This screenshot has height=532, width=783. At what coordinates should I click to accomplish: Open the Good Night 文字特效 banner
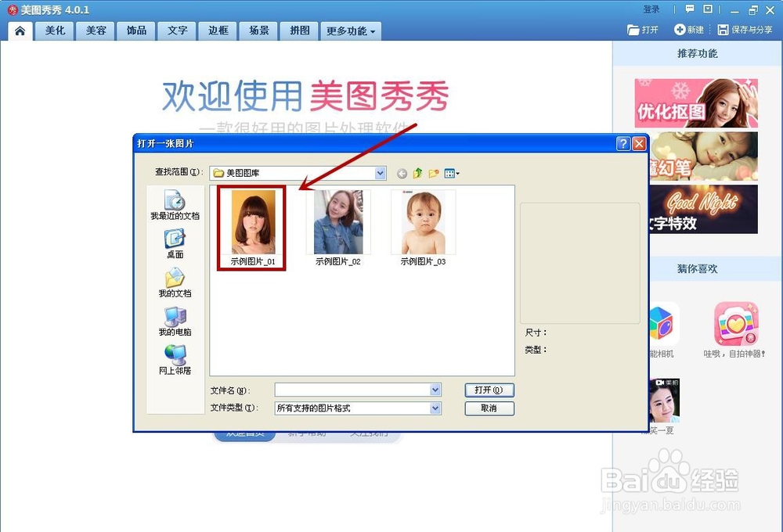tap(703, 209)
